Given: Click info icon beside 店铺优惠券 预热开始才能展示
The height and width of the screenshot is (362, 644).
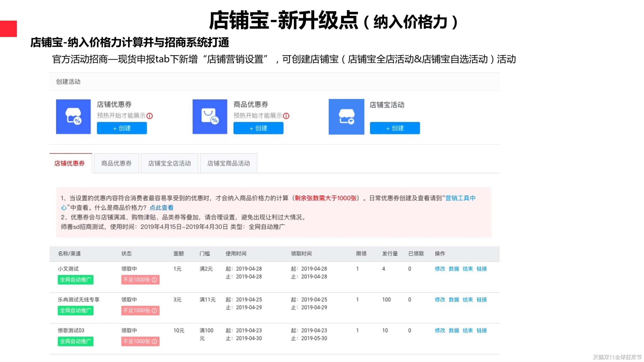Looking at the screenshot, I should tap(150, 116).
